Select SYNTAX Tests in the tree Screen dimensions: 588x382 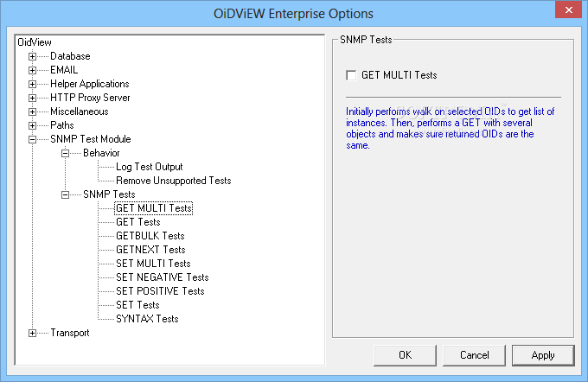pos(147,320)
